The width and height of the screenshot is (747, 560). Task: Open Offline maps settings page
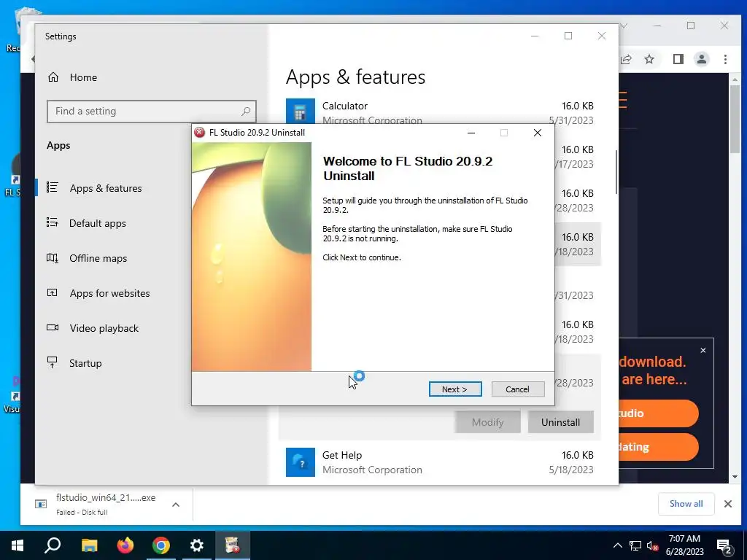coord(98,258)
